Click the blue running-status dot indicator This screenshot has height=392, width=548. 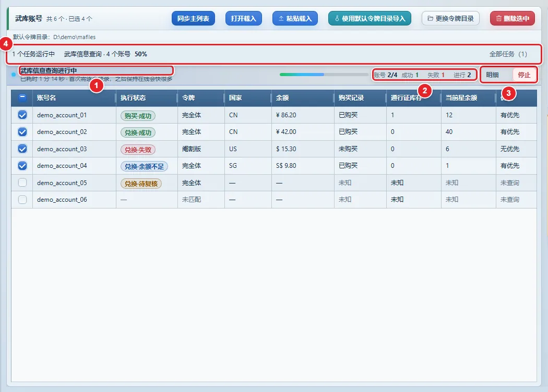pos(14,75)
